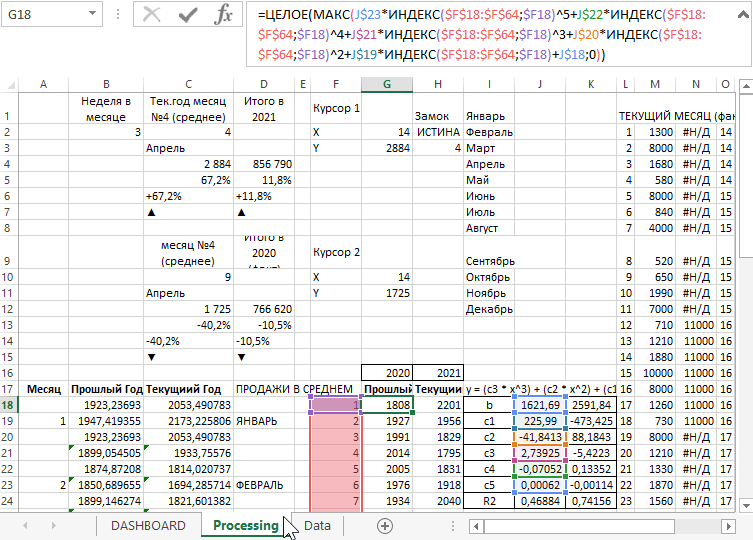This screenshot has height=540, width=753.
Task: Select row 18 header
Action: (9, 405)
